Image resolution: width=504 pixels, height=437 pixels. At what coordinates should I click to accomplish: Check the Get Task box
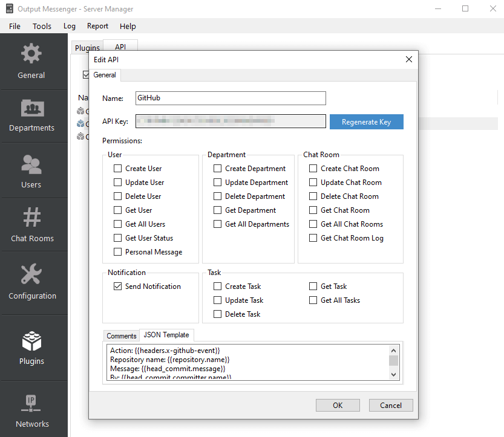[313, 286]
